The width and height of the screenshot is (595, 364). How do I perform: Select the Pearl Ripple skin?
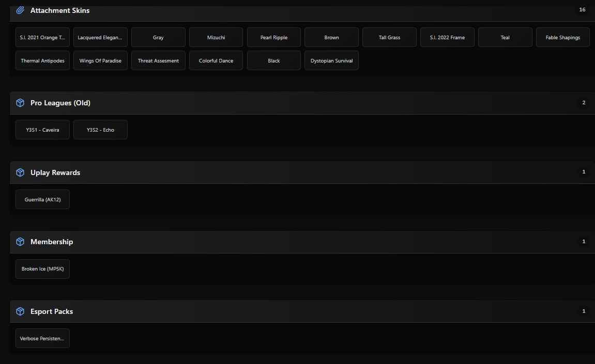pos(274,38)
